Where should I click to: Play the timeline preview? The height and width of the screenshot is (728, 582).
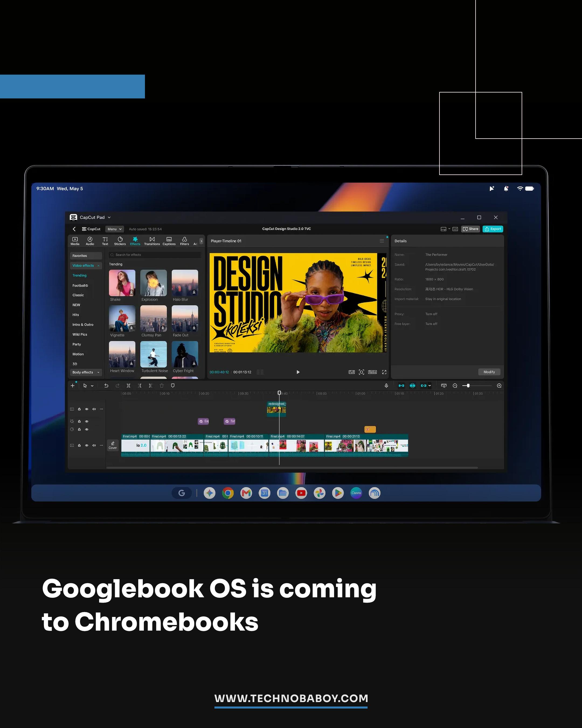[298, 372]
